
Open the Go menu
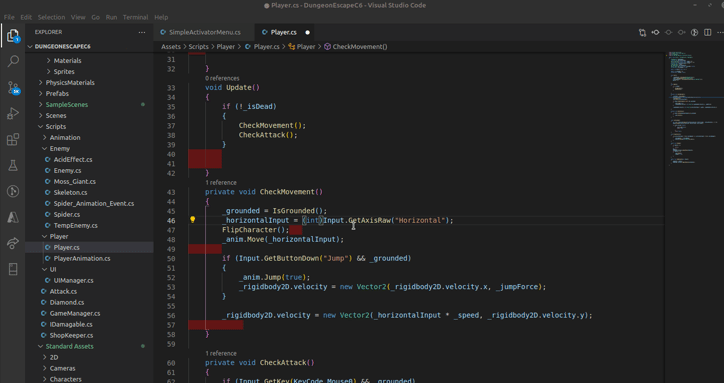[x=96, y=17]
